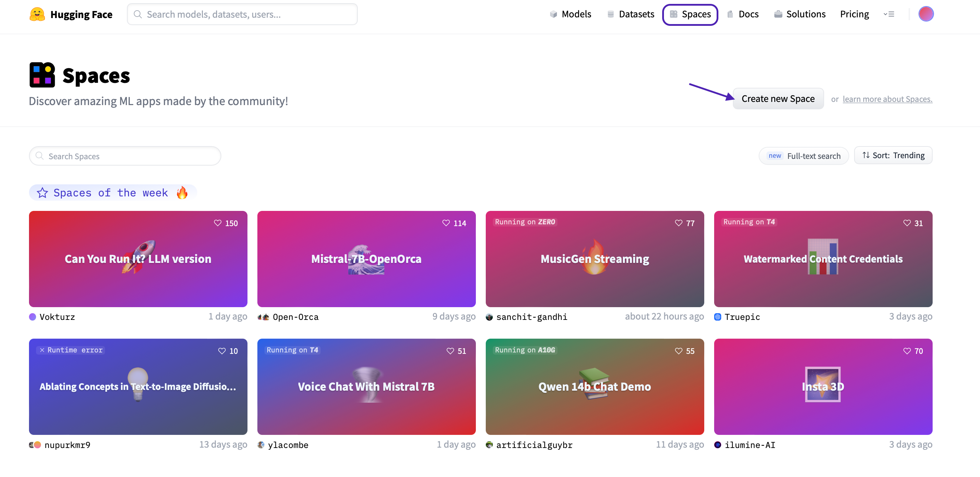The image size is (980, 477).
Task: Click the magnifier in the top search bar
Action: click(x=138, y=14)
